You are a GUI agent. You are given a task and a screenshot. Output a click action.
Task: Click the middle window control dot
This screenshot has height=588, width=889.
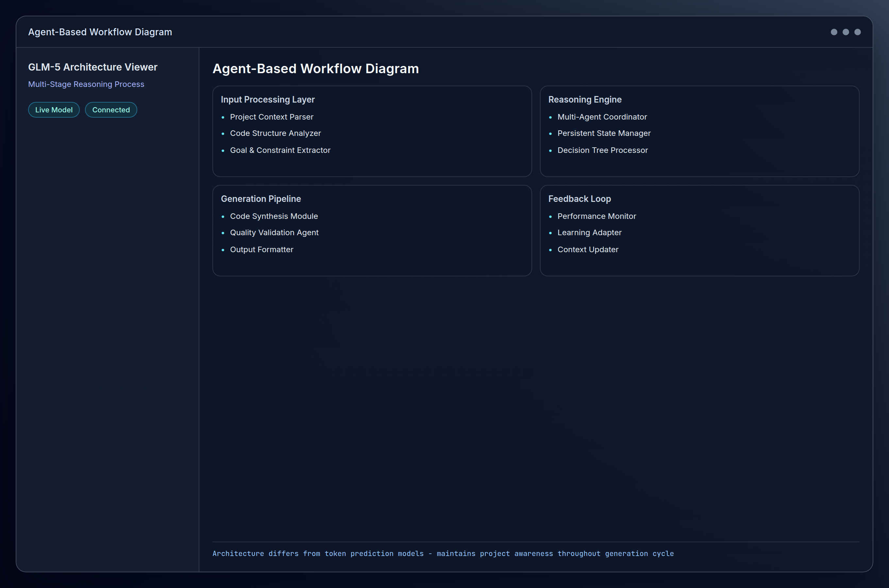tap(846, 32)
